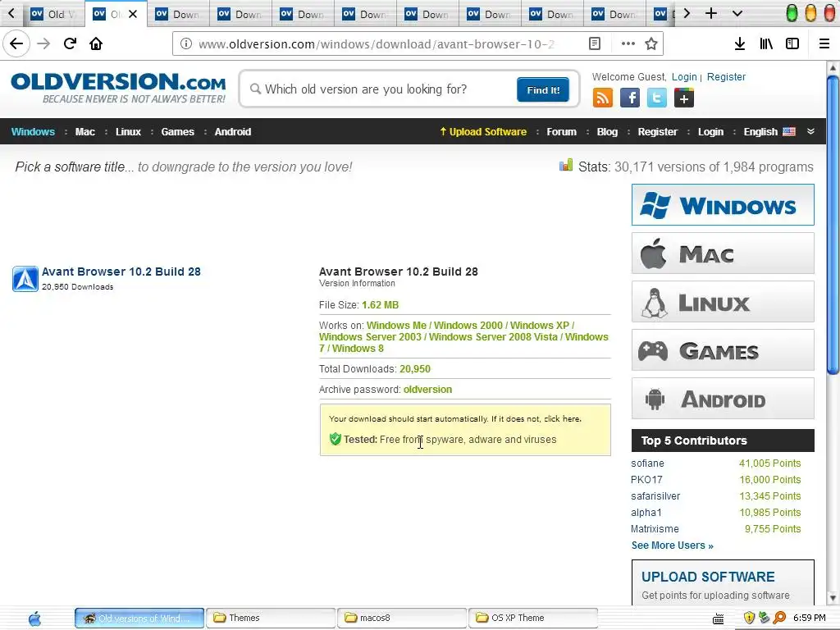Click the Upload Software sidebar box
Image resolution: width=840 pixels, height=630 pixels.
[x=723, y=583]
